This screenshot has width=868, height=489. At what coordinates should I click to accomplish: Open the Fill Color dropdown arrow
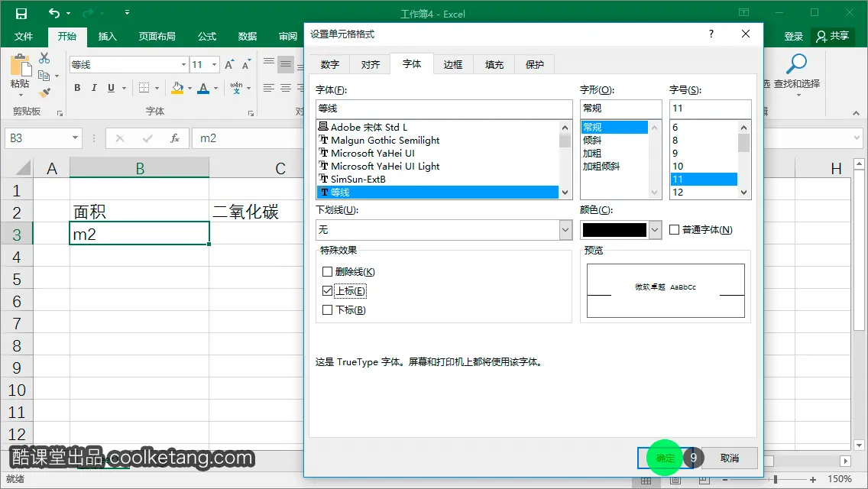189,88
